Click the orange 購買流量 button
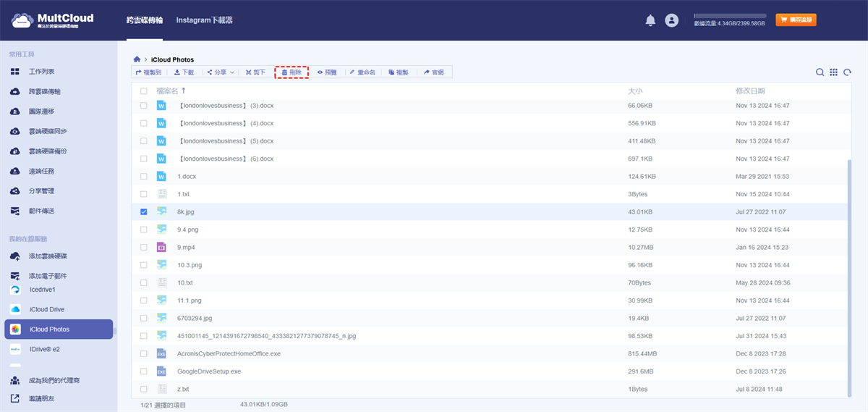The width and height of the screenshot is (868, 412). point(796,20)
